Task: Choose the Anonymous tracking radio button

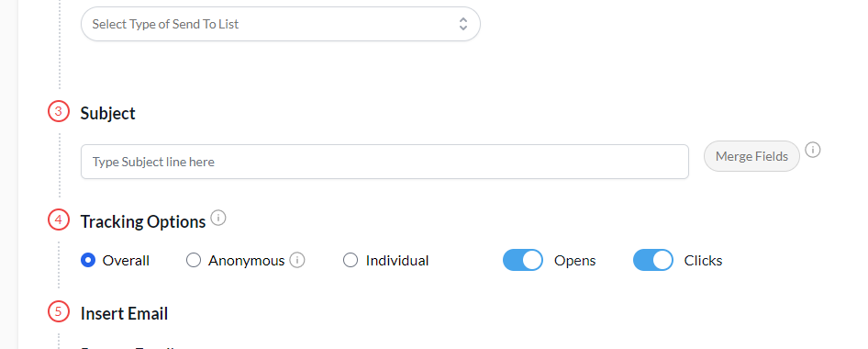Action: [x=194, y=260]
